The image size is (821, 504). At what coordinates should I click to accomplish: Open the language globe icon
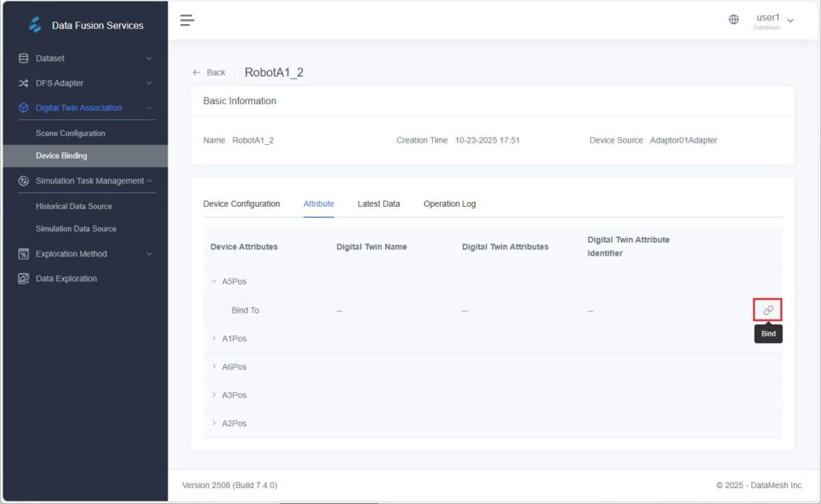point(734,20)
